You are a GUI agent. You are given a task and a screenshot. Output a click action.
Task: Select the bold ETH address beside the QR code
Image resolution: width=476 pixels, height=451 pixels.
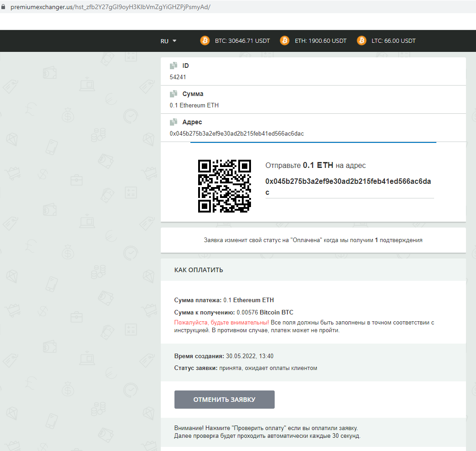point(348,187)
